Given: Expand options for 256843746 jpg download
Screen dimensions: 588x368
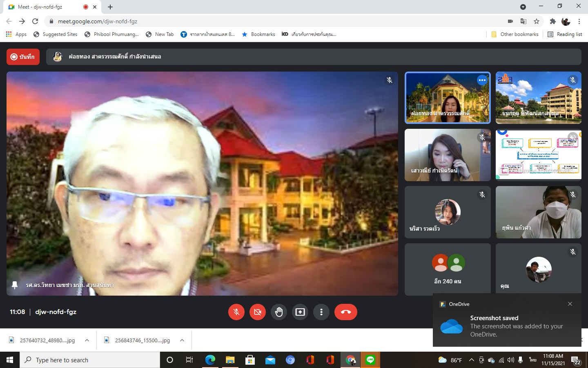Looking at the screenshot, I should tap(182, 340).
